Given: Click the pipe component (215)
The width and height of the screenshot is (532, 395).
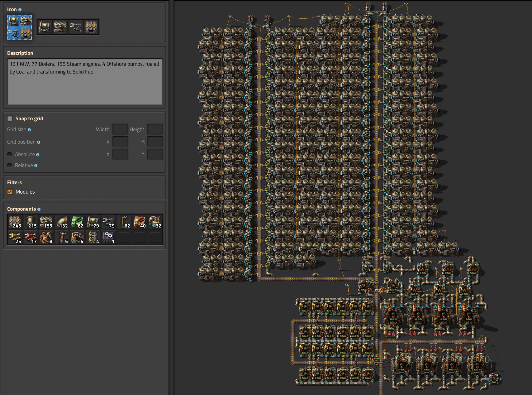Looking at the screenshot, I should 31,222.
